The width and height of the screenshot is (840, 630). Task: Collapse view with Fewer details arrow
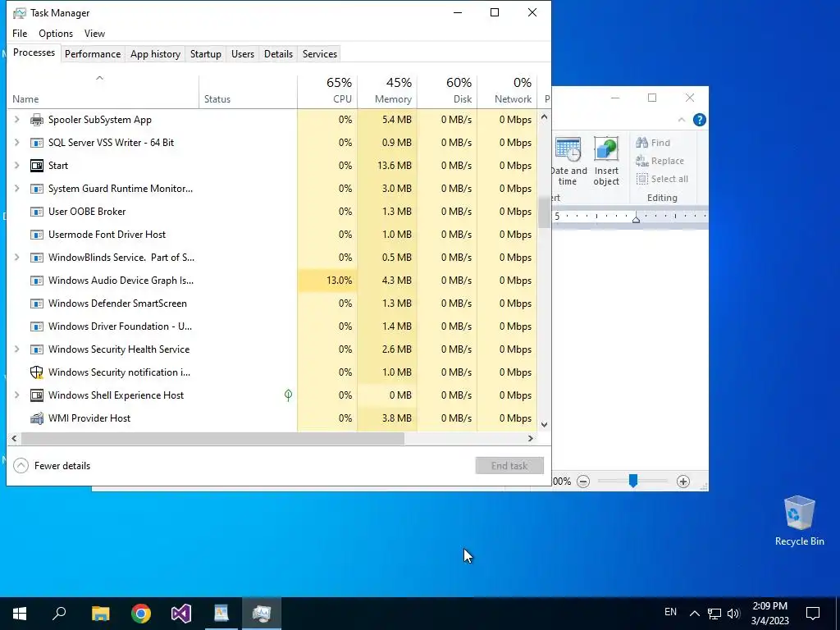(x=21, y=466)
